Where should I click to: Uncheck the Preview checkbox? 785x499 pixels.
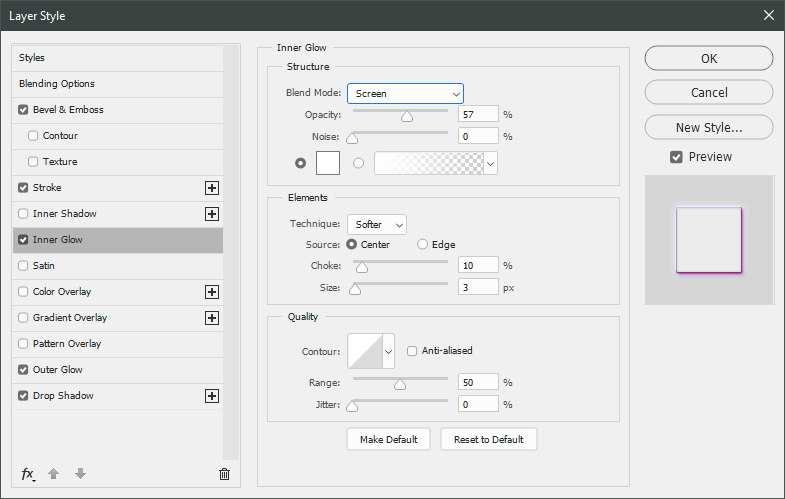click(677, 157)
